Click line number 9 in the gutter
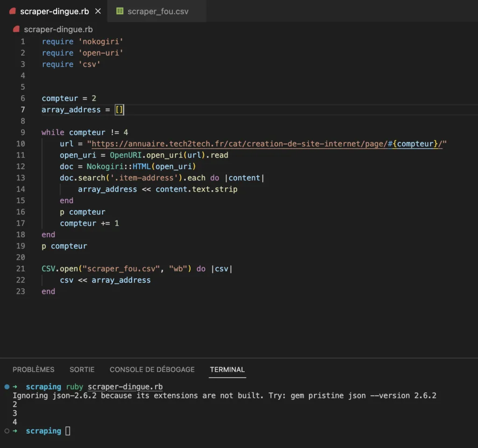This screenshot has height=448, width=478. [x=22, y=133]
